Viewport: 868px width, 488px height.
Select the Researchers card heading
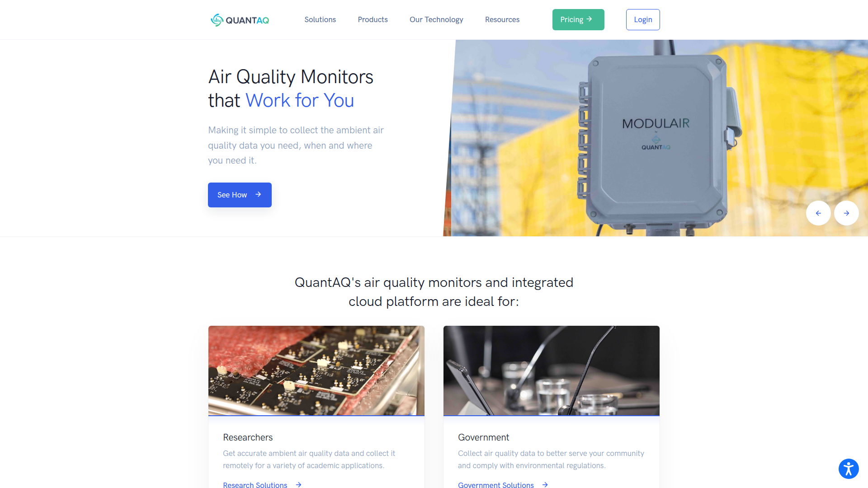(x=248, y=437)
